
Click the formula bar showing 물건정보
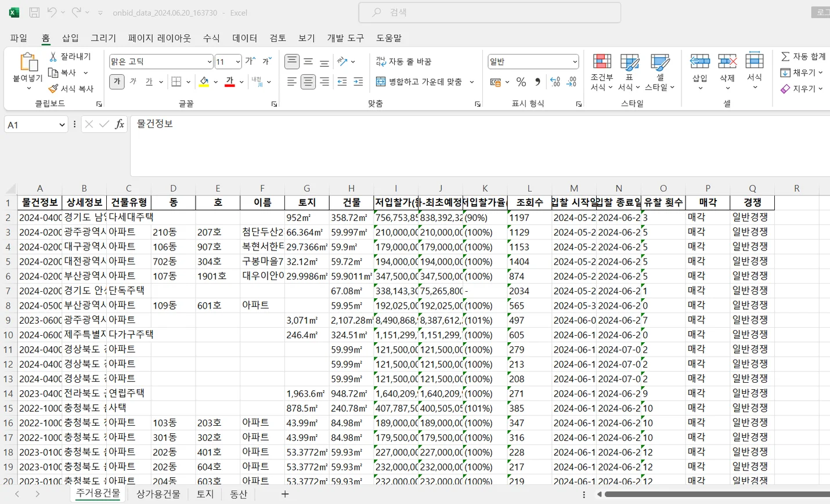(480, 146)
